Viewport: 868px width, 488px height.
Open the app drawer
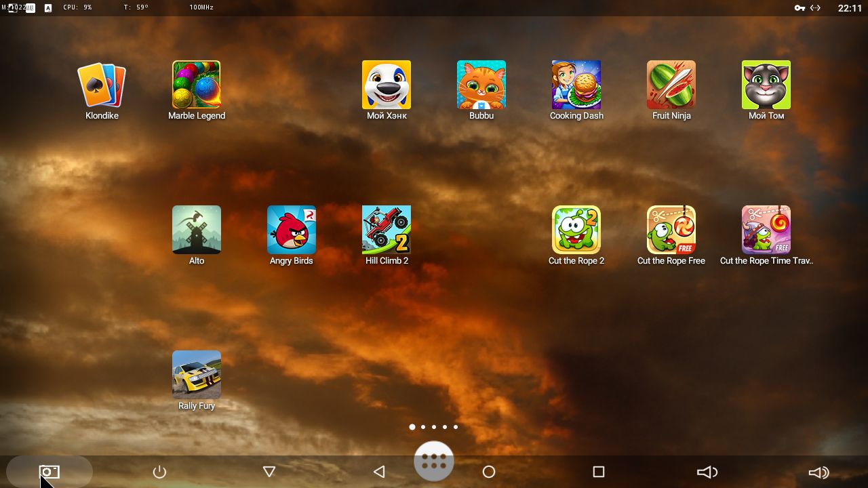tap(434, 462)
